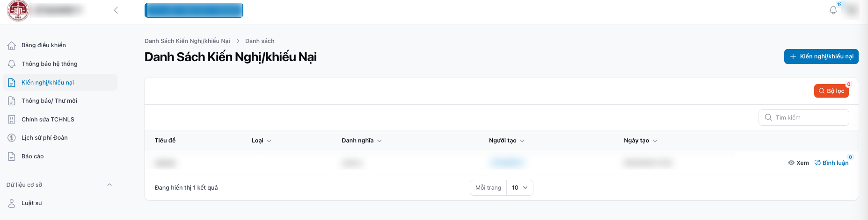The width and height of the screenshot is (868, 220).
Task: Sort table by Ngày tạo column
Action: (x=640, y=141)
